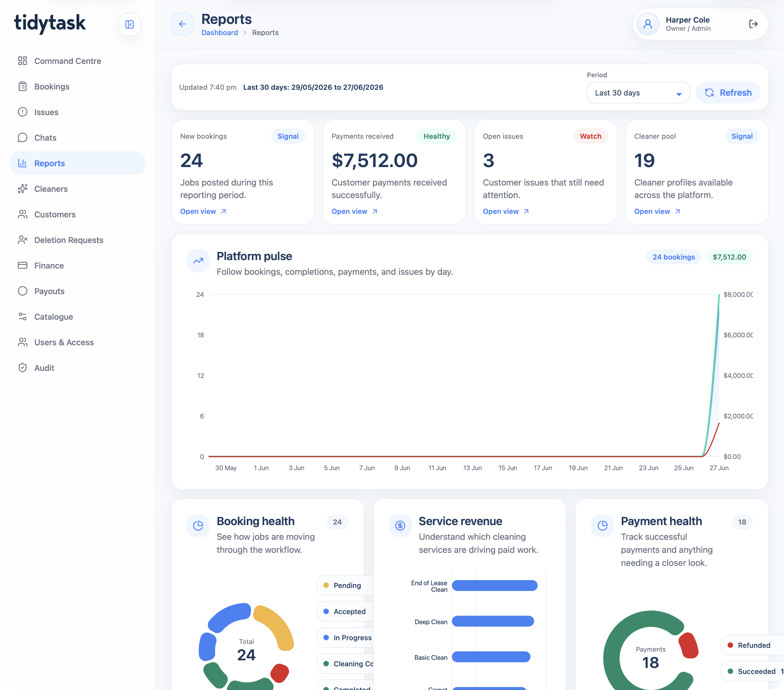
Task: Click the Customers people icon
Action: [x=23, y=214]
